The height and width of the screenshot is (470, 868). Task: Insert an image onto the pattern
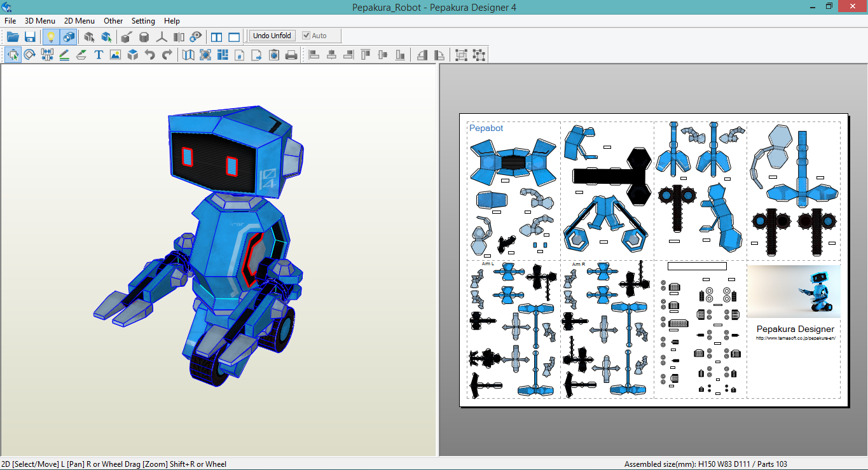pyautogui.click(x=115, y=55)
